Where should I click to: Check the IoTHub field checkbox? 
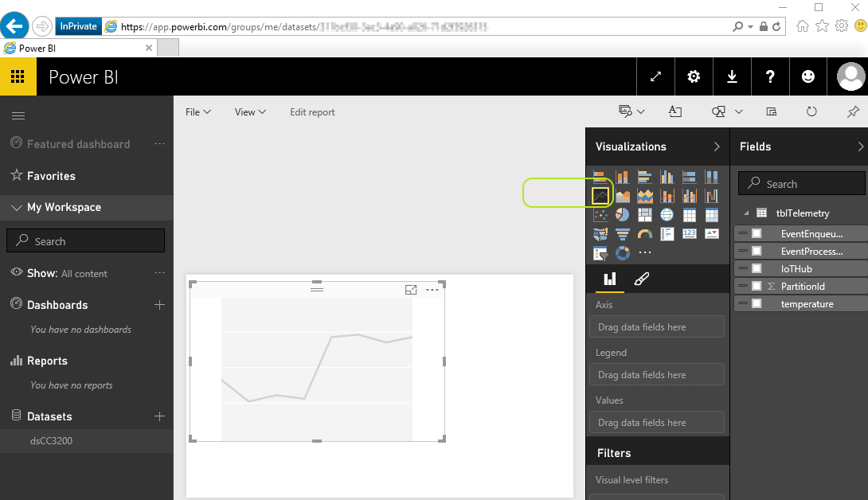757,268
